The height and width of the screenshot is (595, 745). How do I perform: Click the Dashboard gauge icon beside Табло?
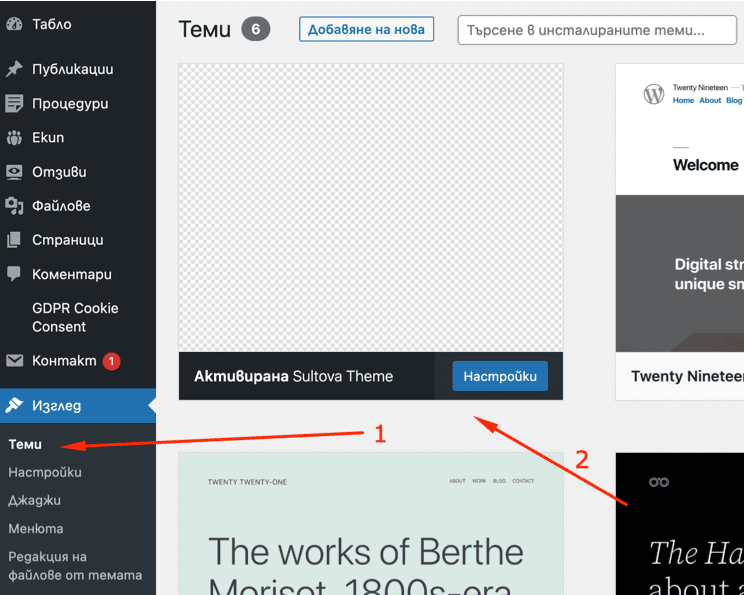[x=14, y=23]
